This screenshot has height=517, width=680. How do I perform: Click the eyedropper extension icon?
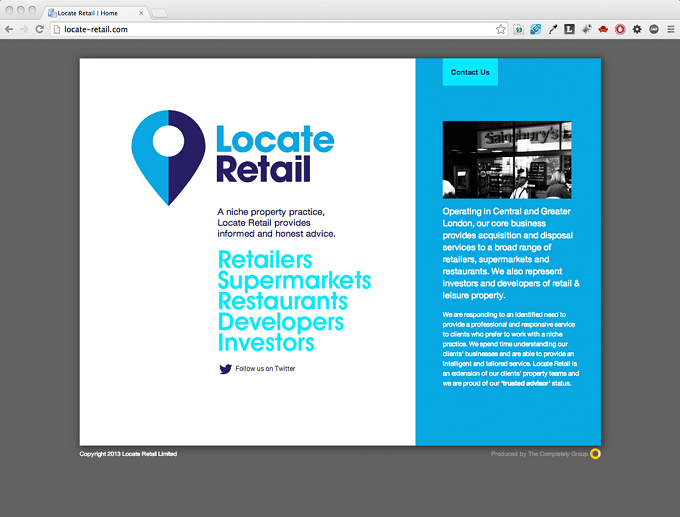(552, 29)
